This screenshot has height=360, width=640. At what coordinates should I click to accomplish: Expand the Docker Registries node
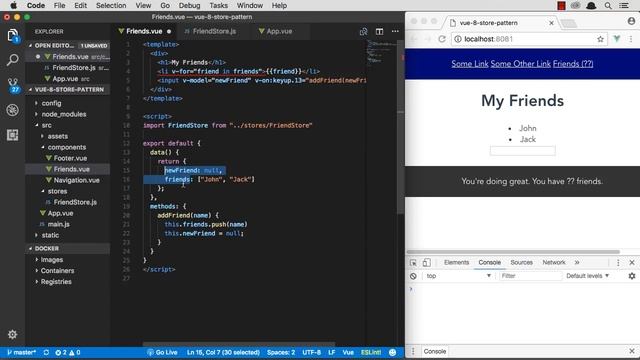coord(56,282)
